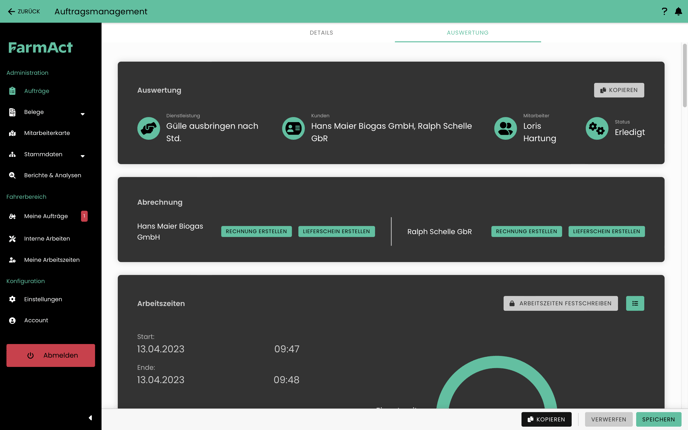The width and height of the screenshot is (688, 430).
Task: Open notifications bell
Action: (x=678, y=11)
